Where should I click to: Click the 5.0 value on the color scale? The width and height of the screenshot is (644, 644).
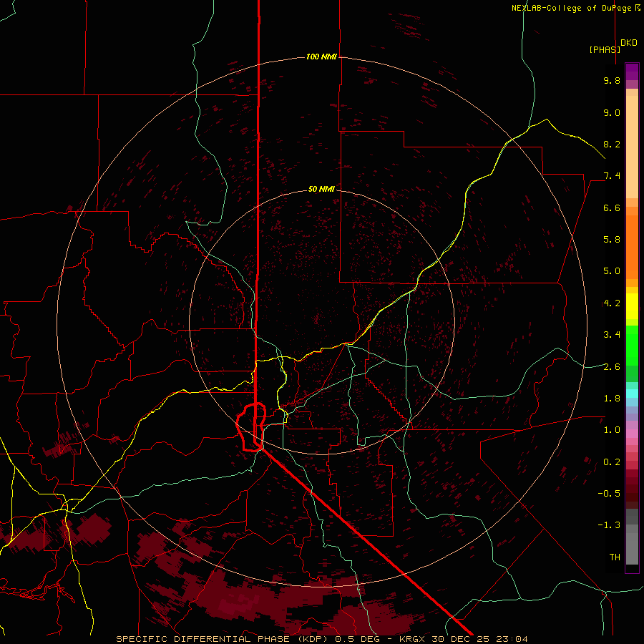coord(612,271)
